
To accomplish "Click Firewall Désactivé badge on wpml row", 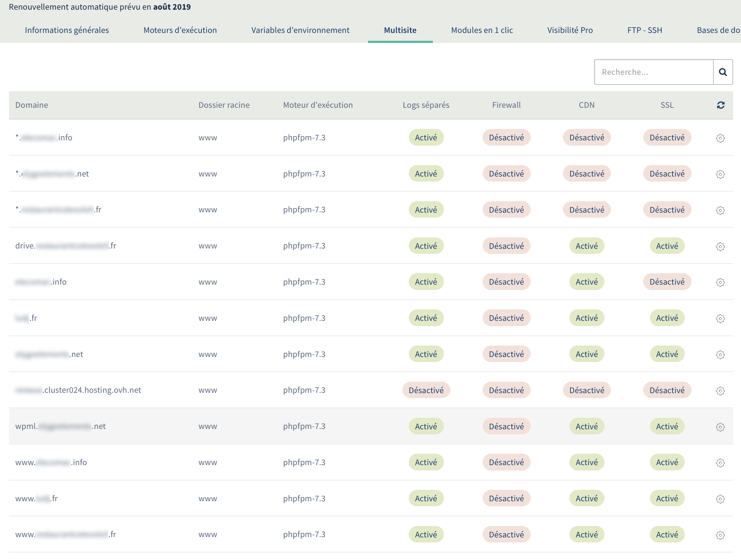I will [x=506, y=426].
